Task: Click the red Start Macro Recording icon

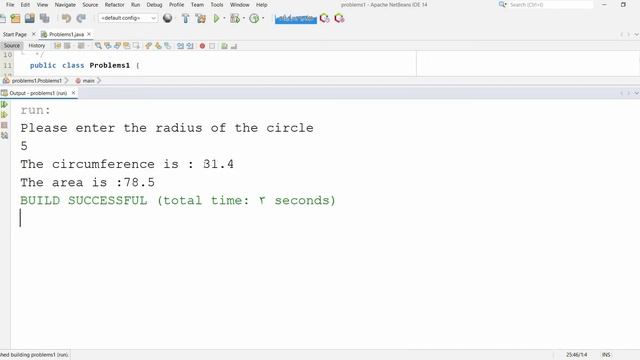Action: (x=202, y=46)
